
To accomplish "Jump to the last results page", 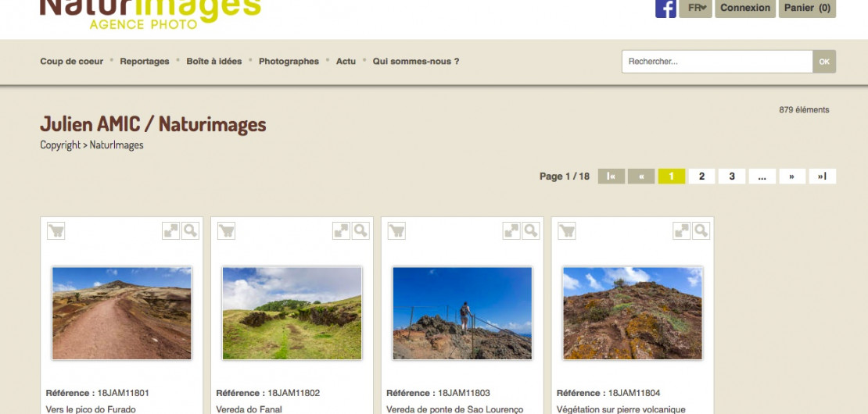I will pyautogui.click(x=822, y=177).
